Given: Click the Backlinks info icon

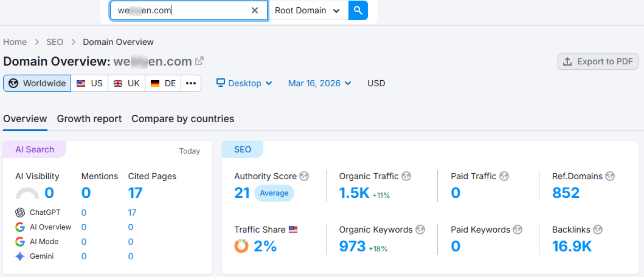Looking at the screenshot, I should click(x=597, y=230).
